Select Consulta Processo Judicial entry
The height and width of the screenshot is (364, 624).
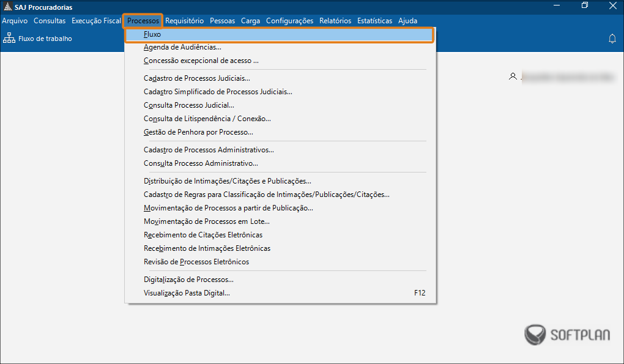tap(188, 105)
